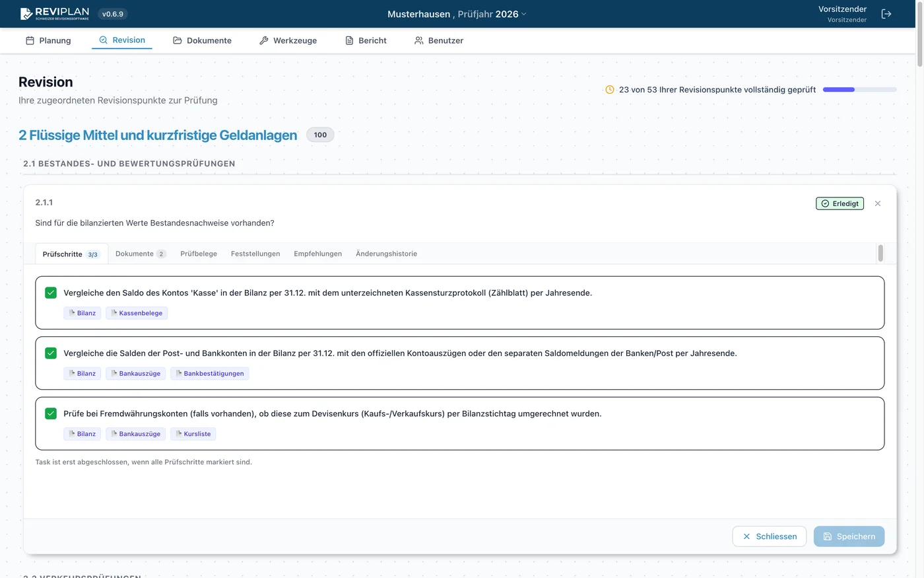Close task 2.1.1 with X icon

(x=877, y=203)
